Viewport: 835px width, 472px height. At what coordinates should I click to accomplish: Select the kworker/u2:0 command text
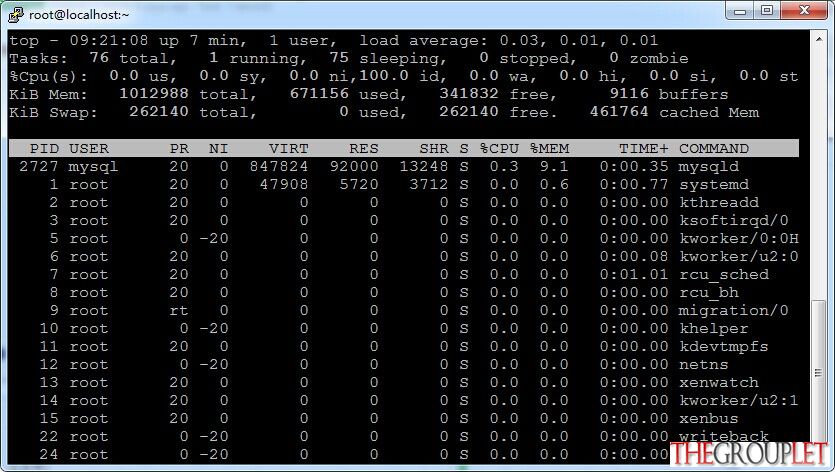coord(739,257)
